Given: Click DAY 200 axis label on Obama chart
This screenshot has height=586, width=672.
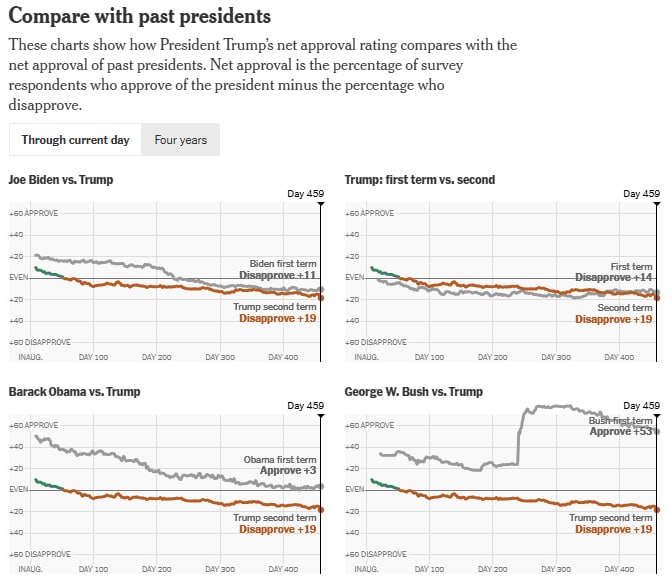Looking at the screenshot, I should click(x=157, y=568).
